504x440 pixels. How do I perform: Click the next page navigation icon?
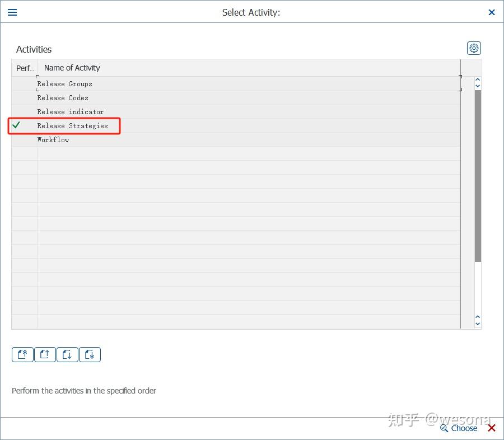coord(67,354)
